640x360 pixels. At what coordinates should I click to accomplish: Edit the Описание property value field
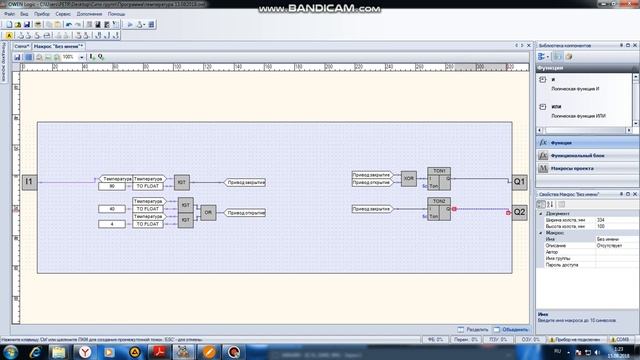pos(617,246)
